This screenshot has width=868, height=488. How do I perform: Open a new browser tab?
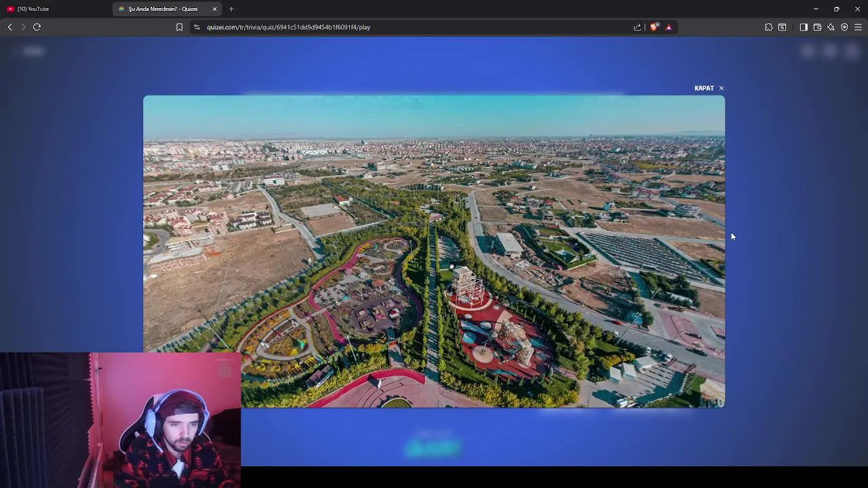point(231,9)
